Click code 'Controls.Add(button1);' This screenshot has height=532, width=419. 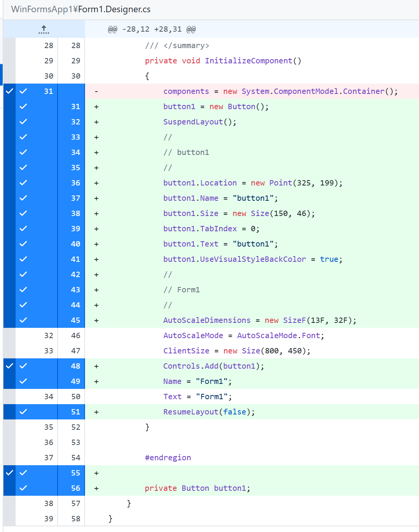[x=214, y=366]
